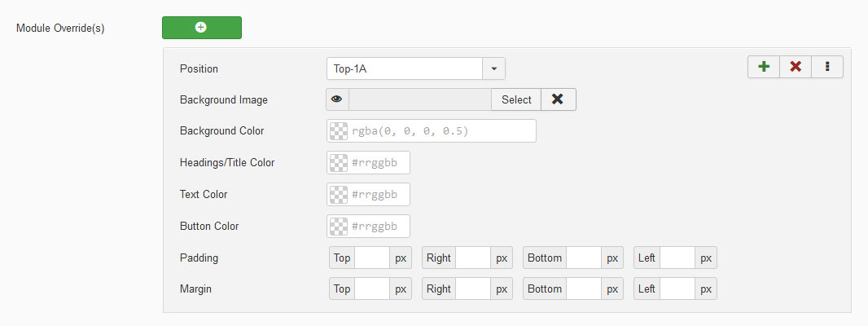This screenshot has height=326, width=868.
Task: Click the Padding Right input box
Action: [473, 258]
